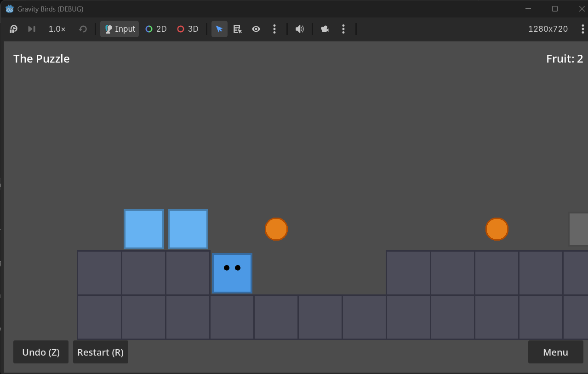This screenshot has height=374, width=588.
Task: Click the next frame step icon
Action: (31, 29)
